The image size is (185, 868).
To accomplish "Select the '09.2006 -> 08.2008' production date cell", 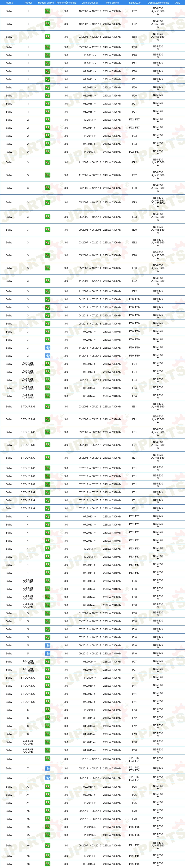I will [x=90, y=432].
